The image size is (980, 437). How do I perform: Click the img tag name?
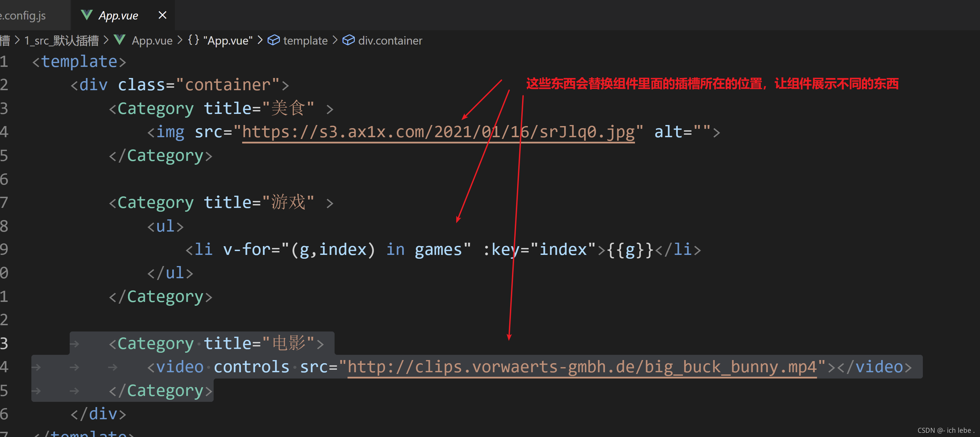click(x=170, y=132)
